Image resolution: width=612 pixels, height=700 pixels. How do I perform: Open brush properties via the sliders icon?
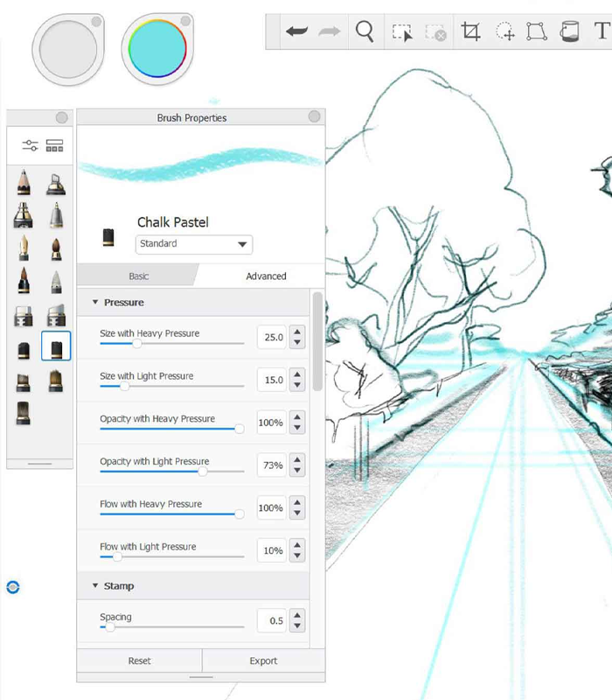pyautogui.click(x=30, y=145)
